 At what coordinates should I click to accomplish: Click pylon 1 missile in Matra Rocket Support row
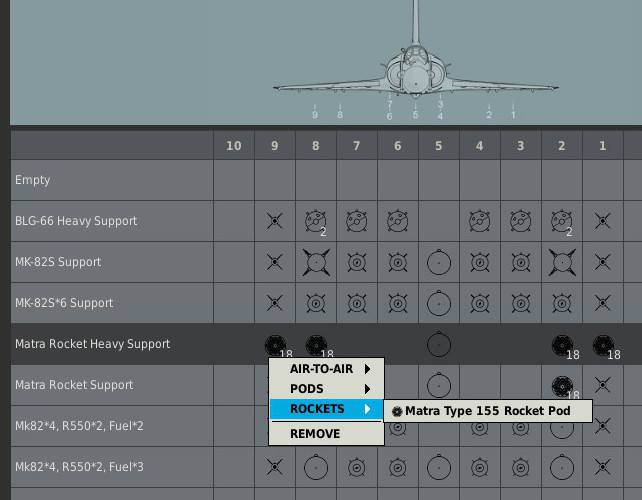(603, 385)
